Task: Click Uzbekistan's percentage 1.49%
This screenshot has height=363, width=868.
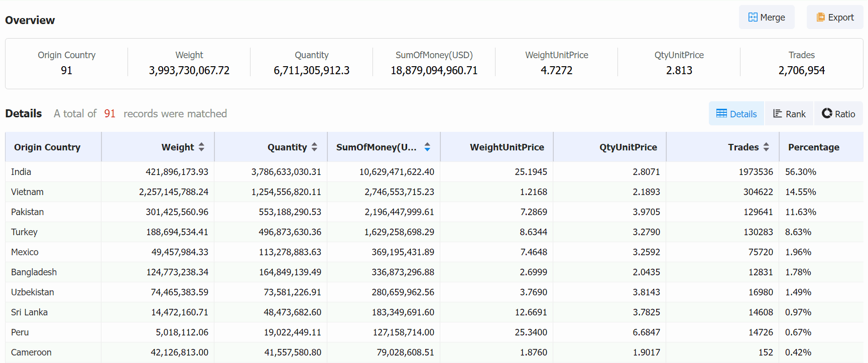Action: (x=798, y=292)
